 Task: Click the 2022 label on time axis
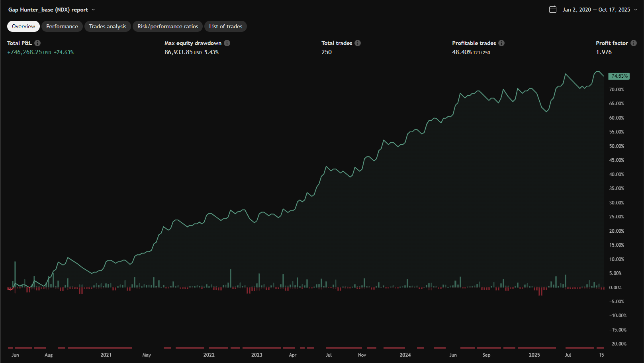click(209, 355)
